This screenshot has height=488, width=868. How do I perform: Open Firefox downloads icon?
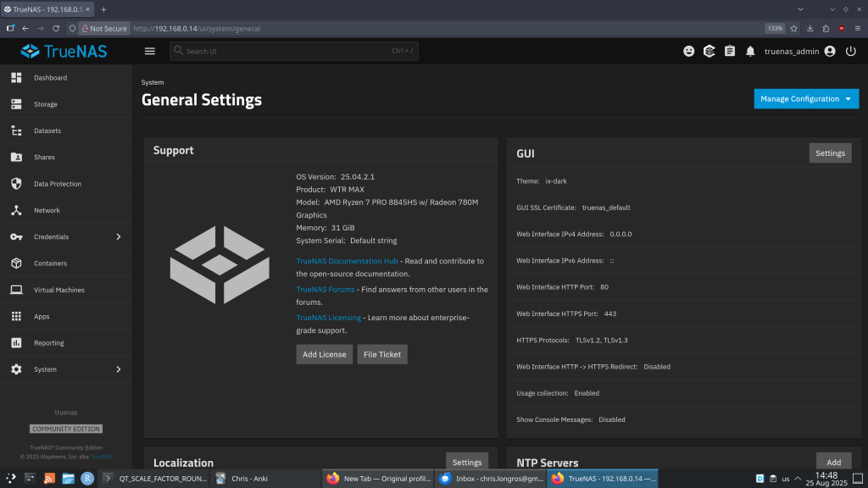pos(810,28)
